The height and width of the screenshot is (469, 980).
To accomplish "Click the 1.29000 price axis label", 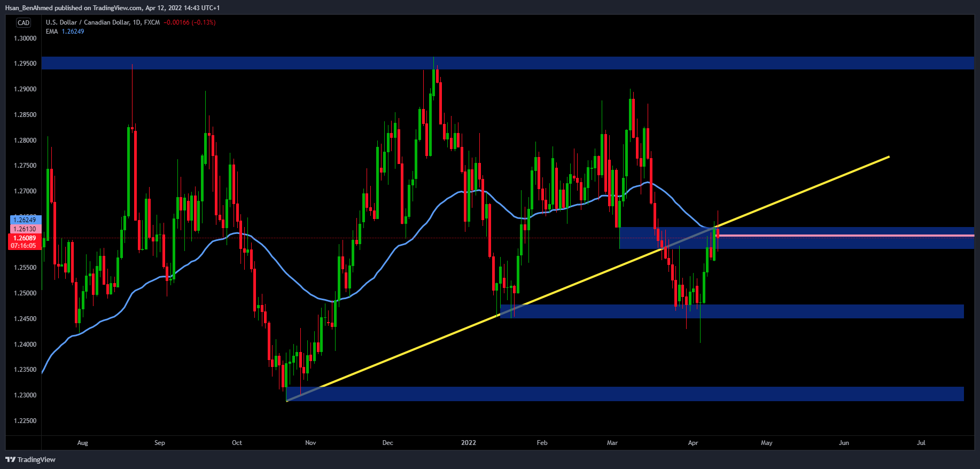I will [25, 89].
